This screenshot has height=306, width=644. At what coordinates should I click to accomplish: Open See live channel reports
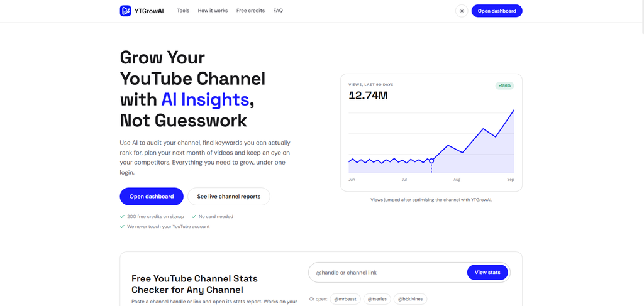tap(229, 197)
